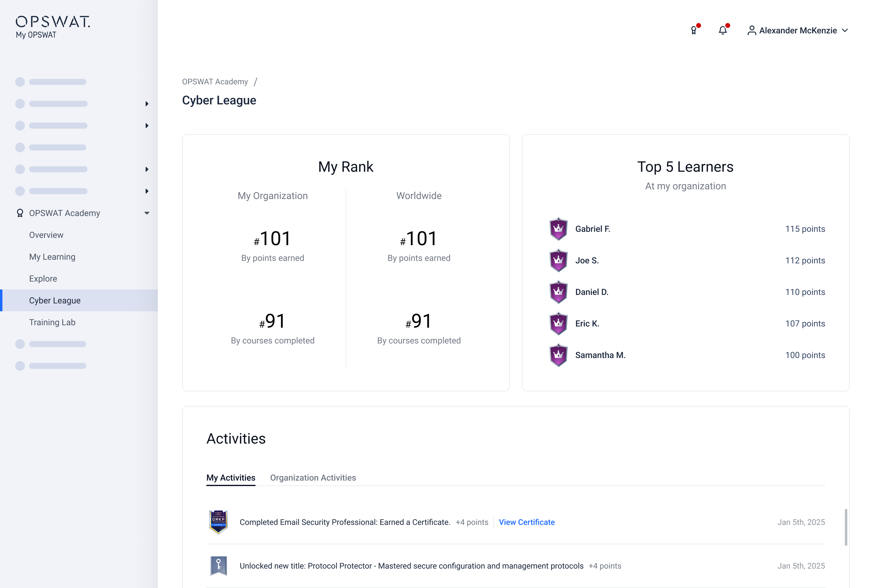This screenshot has height=588, width=874.
Task: Select the My Activities tab
Action: point(231,478)
